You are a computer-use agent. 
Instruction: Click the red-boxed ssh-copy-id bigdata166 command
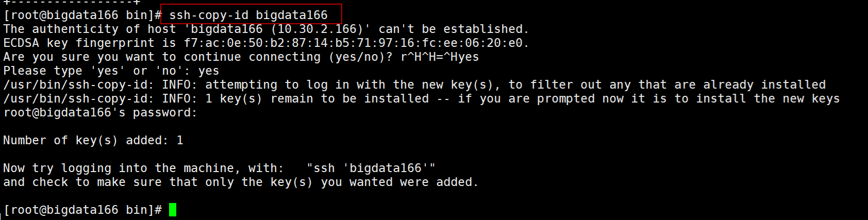[248, 15]
